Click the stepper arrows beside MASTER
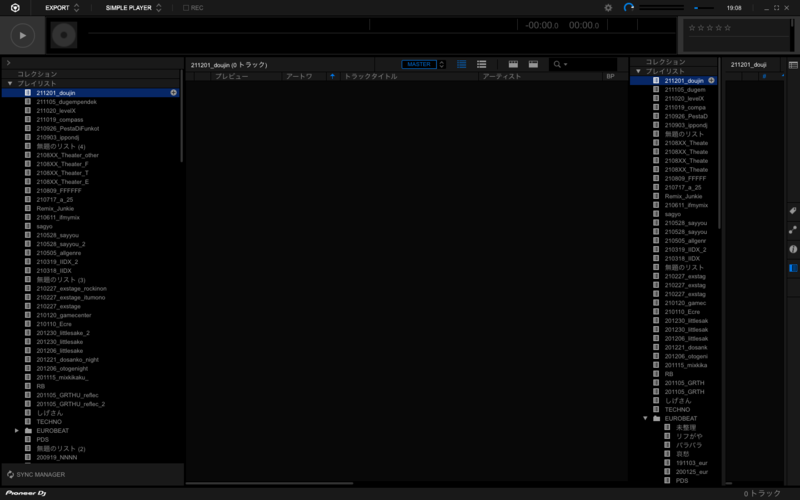800x500 pixels. coord(442,64)
